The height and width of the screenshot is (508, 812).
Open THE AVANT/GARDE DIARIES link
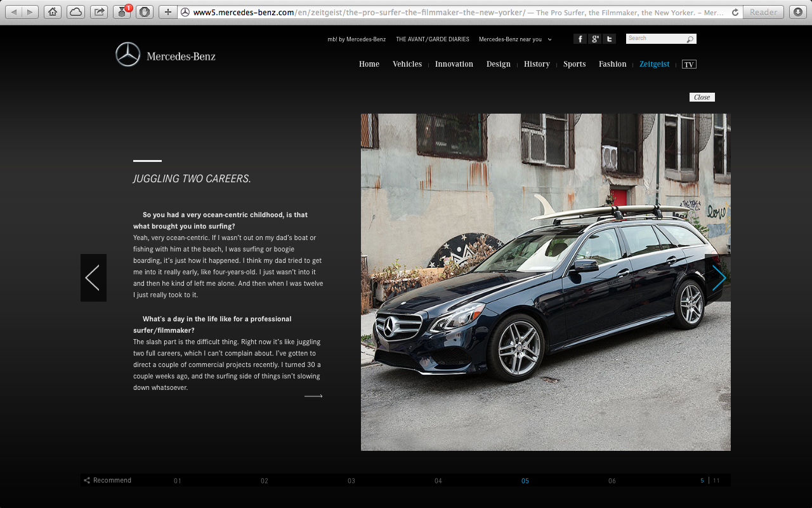point(433,39)
